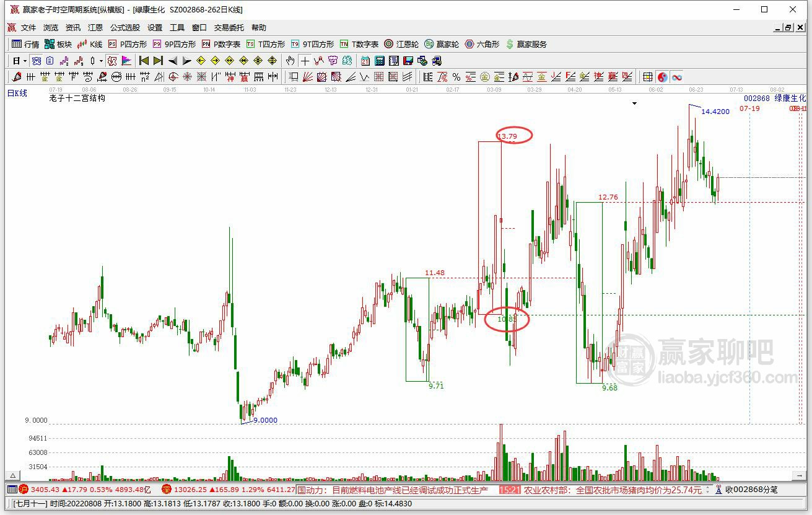Click the black right-arrow playback icon

pos(186,61)
